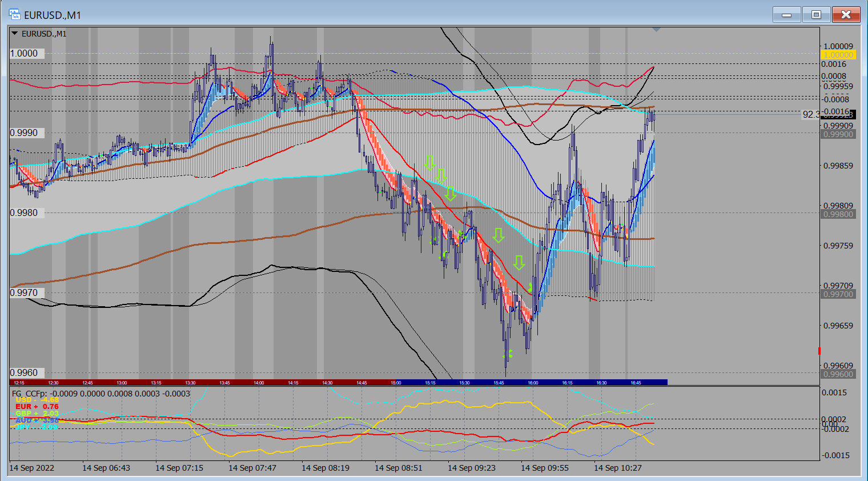
Task: Click the FG_CCFp indicator label
Action: coord(30,394)
